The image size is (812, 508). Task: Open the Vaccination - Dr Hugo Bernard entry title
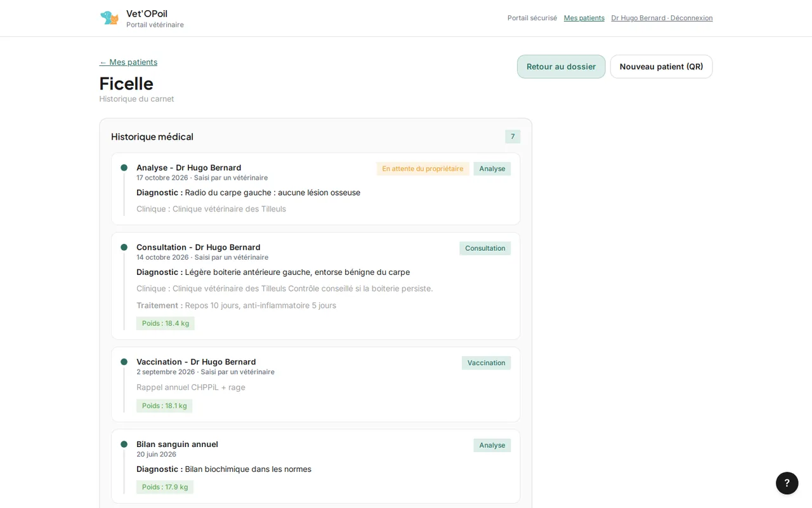(x=196, y=362)
